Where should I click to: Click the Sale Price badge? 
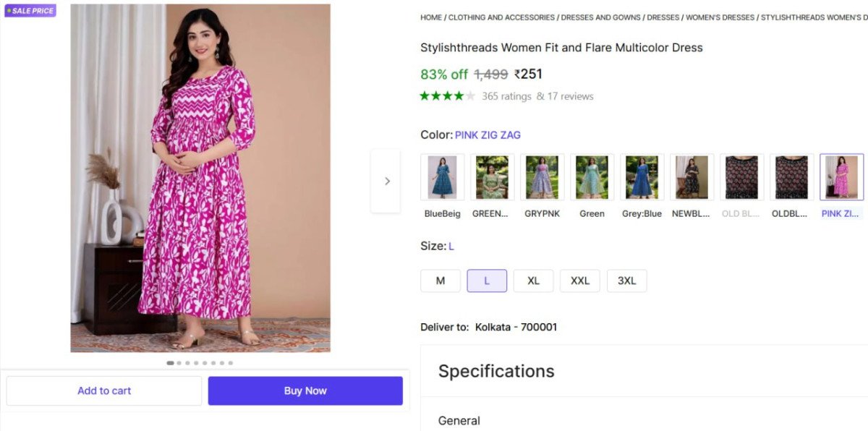click(30, 11)
